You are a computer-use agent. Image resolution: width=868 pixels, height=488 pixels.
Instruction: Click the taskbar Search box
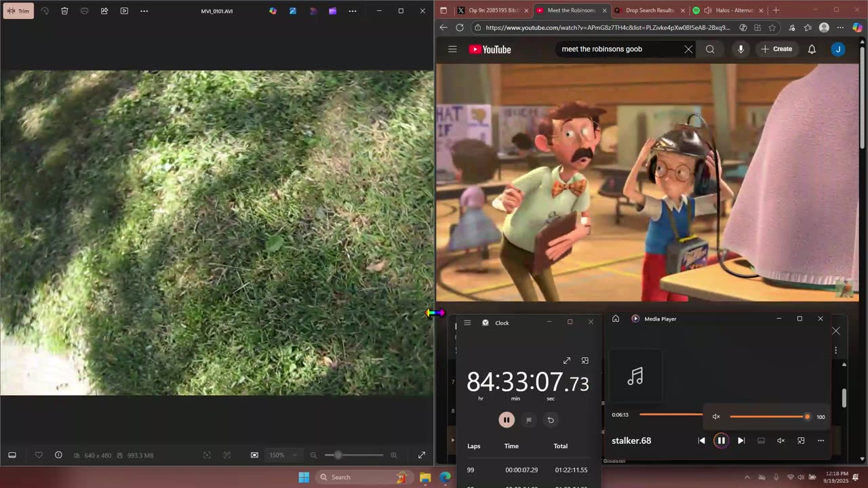pyautogui.click(x=365, y=477)
